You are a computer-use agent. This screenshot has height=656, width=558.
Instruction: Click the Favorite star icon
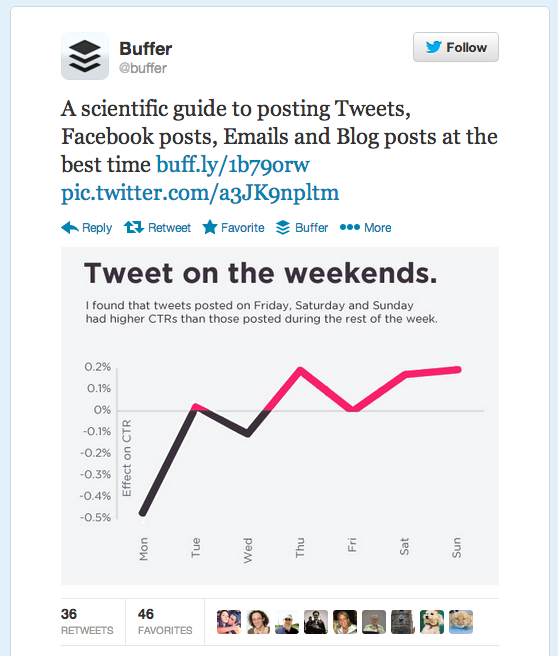click(210, 228)
